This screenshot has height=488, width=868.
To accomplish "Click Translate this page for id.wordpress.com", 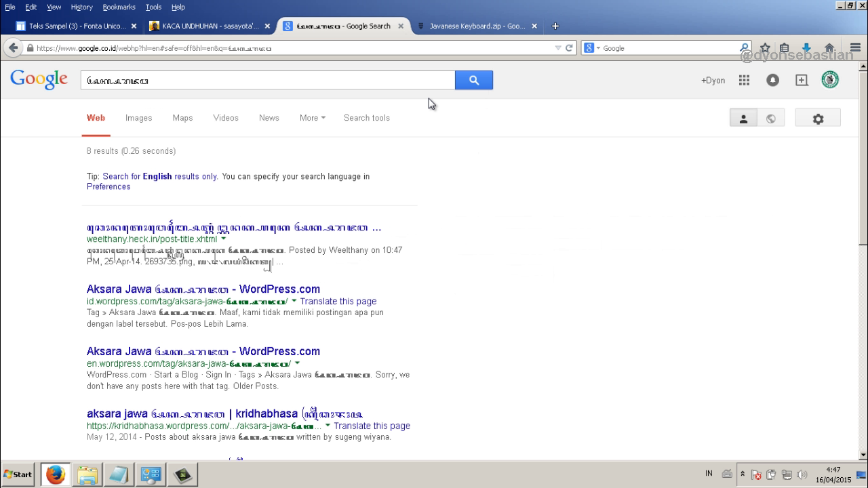I will click(x=338, y=301).
